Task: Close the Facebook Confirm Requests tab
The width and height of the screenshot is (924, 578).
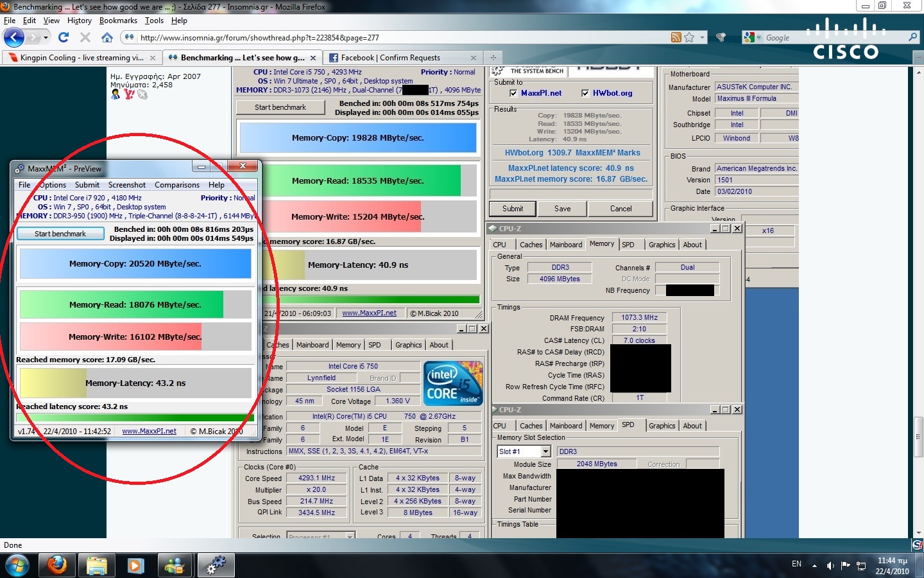Action: [474, 58]
